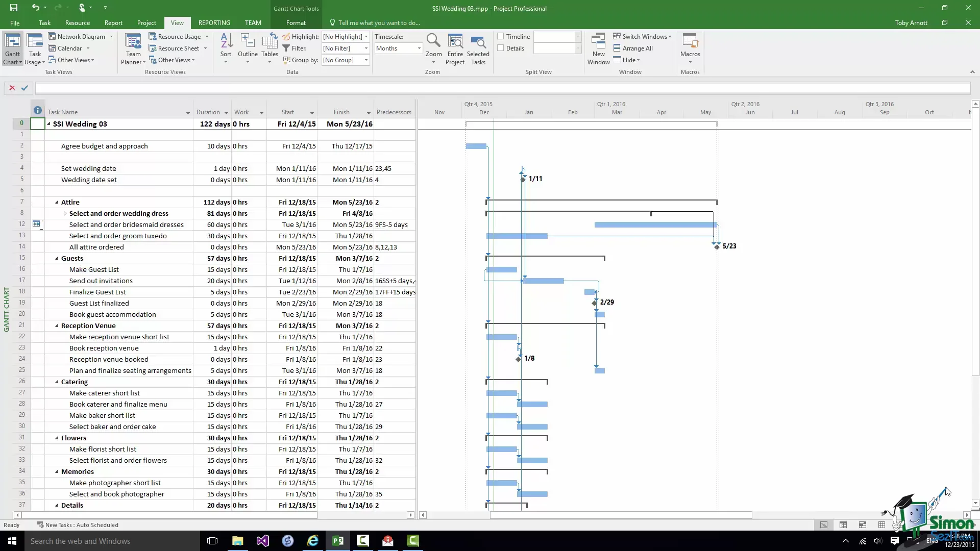Collapse the Attire summary task

coord(57,203)
